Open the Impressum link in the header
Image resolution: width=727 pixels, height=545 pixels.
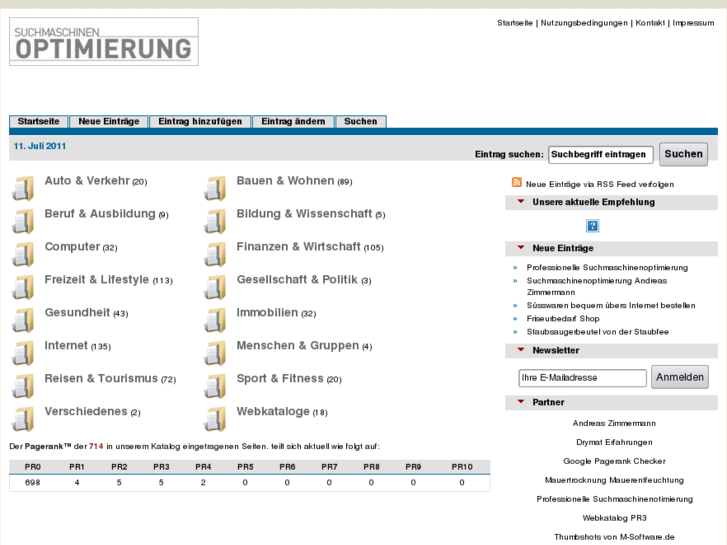coord(693,23)
